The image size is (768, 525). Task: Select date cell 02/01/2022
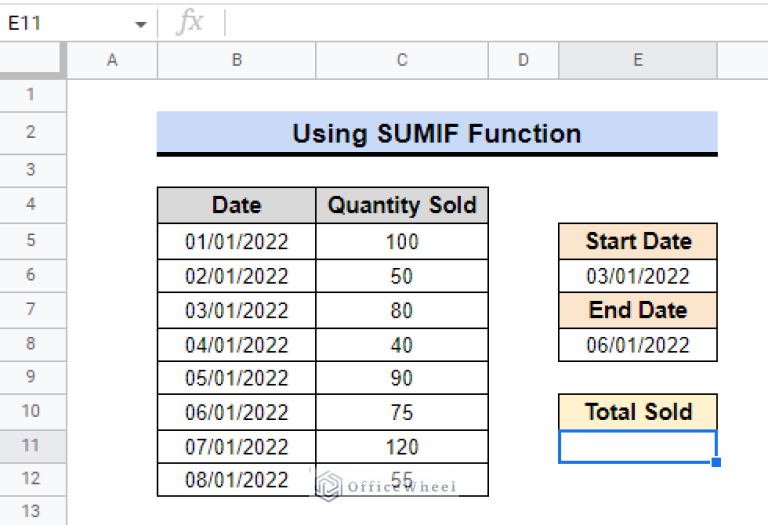point(237,276)
